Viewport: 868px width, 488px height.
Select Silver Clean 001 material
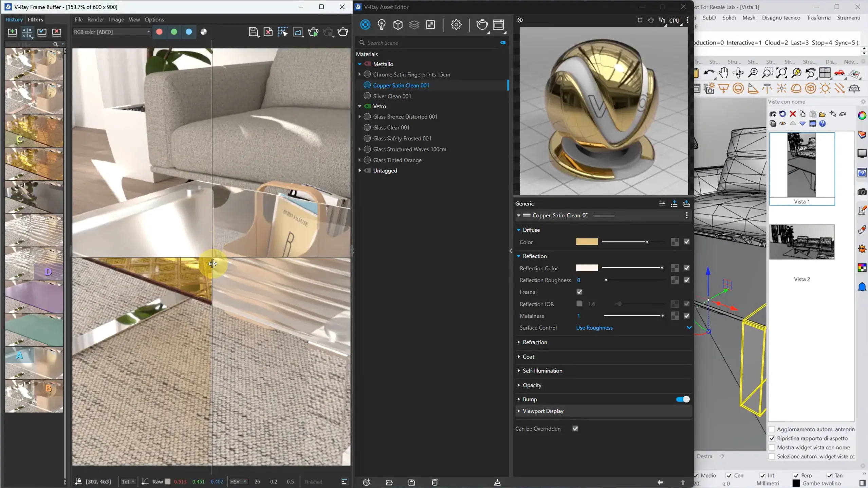tap(392, 96)
